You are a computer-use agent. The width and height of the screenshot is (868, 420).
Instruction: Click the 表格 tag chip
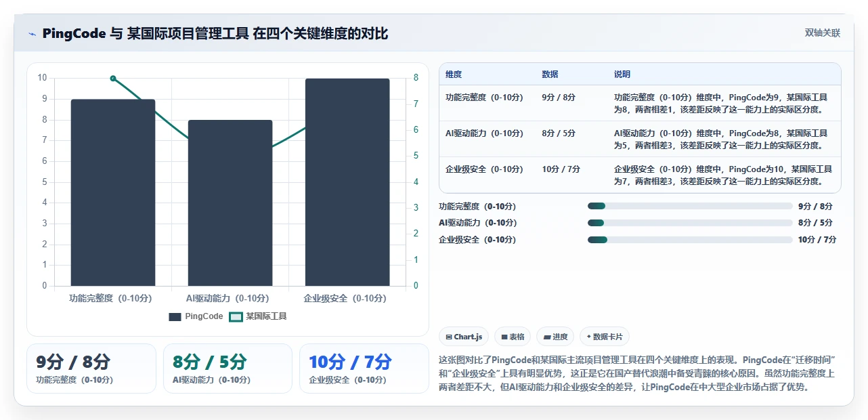(x=513, y=337)
